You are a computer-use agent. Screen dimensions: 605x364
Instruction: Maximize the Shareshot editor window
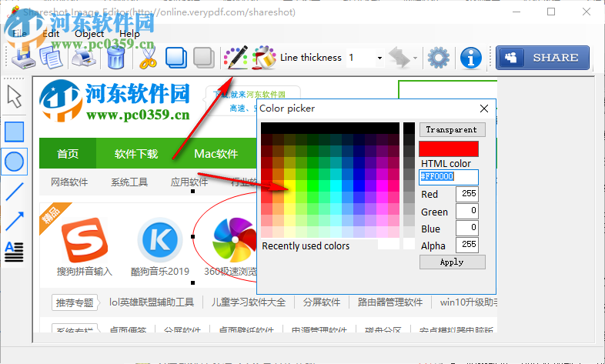point(551,12)
